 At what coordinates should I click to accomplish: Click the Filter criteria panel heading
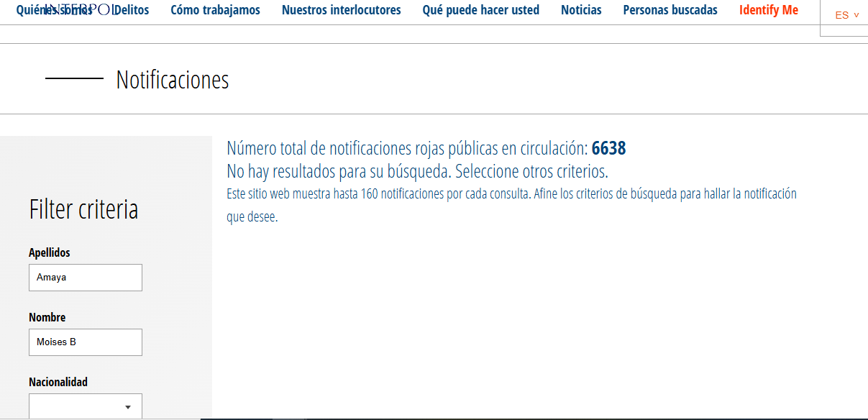point(83,209)
